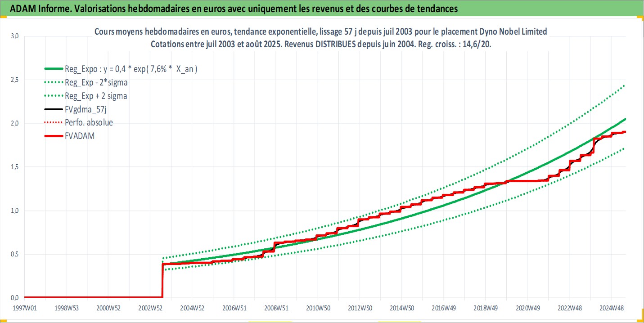The height and width of the screenshot is (323, 644).
Task: Click x-axis label 2022W48
Action: [569, 309]
